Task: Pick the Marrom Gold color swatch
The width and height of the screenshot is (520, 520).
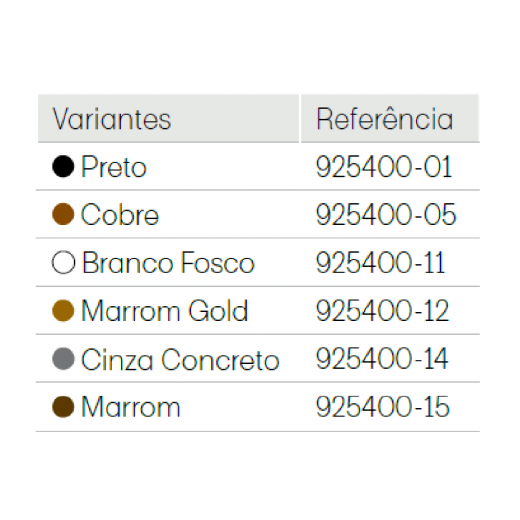Action: 63,310
